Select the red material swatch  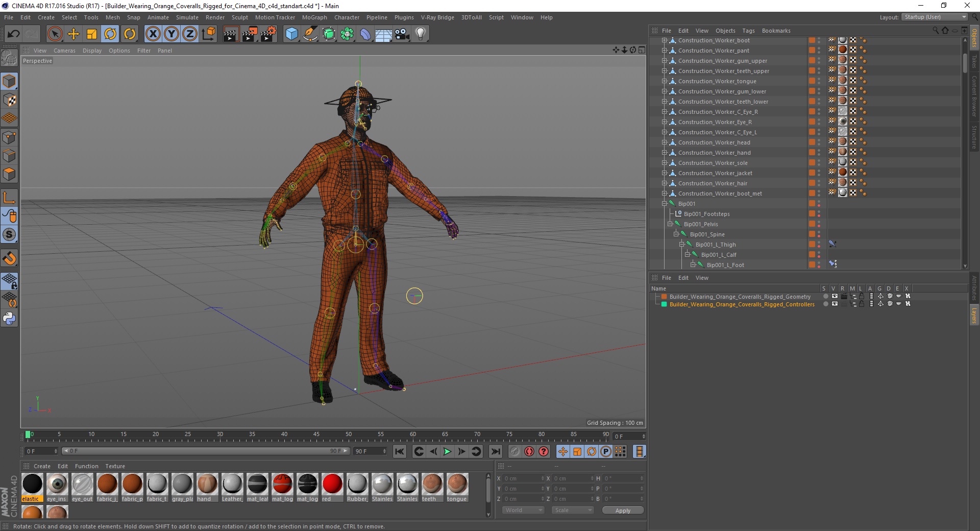[x=332, y=488]
